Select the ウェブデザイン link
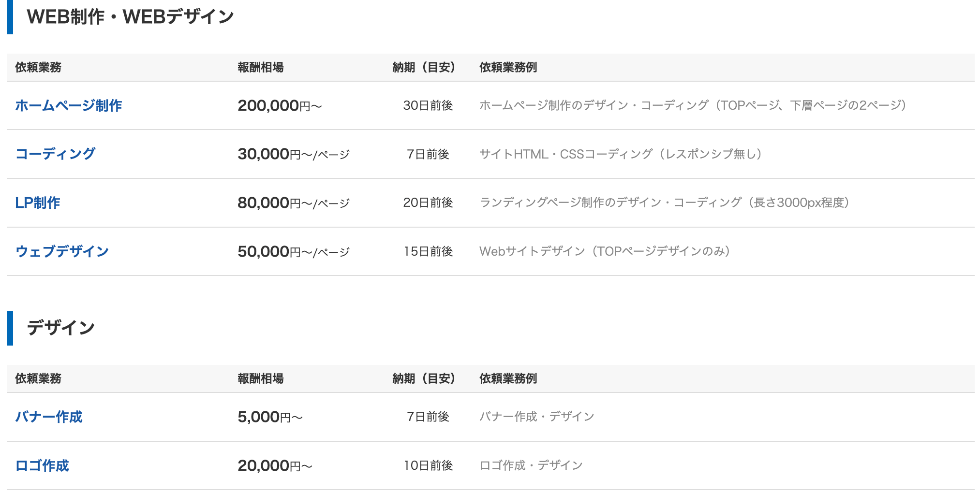The height and width of the screenshot is (492, 980). pyautogui.click(x=62, y=251)
